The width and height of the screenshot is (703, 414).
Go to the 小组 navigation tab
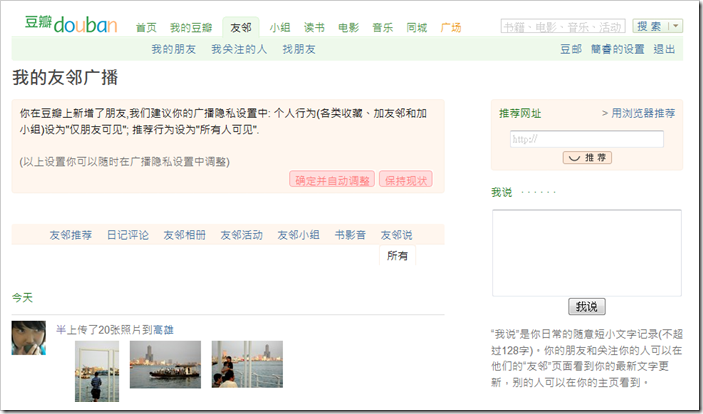(x=280, y=28)
